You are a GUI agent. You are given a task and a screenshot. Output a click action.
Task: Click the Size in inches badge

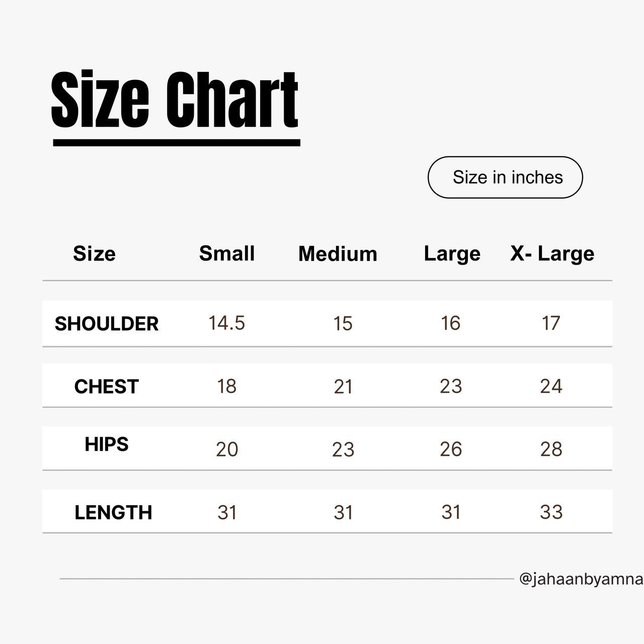pos(505,177)
